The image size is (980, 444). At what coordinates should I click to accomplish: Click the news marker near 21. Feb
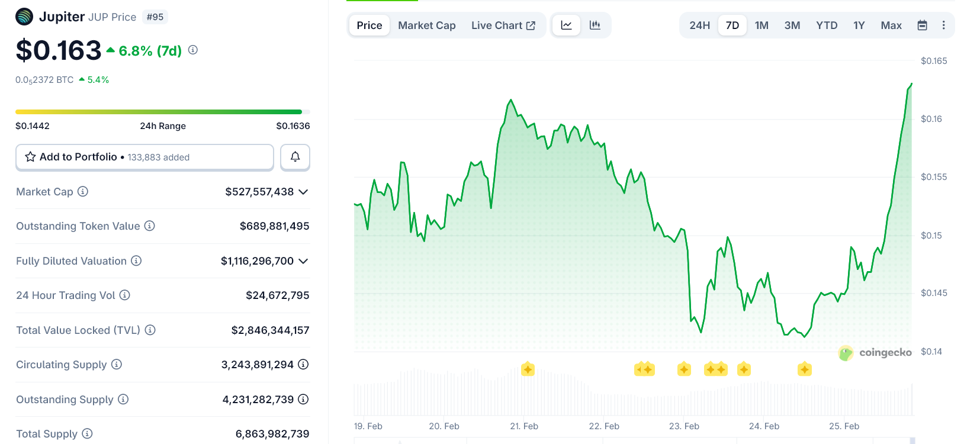[x=528, y=369]
